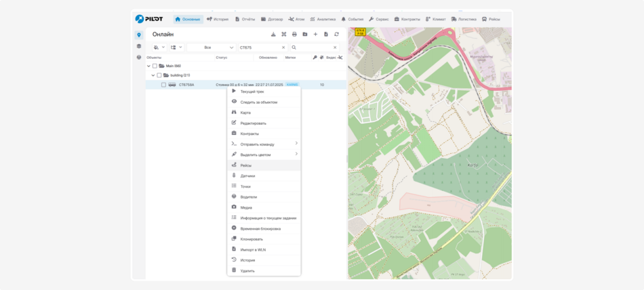Click the download icon in Онлайн header

click(x=273, y=34)
